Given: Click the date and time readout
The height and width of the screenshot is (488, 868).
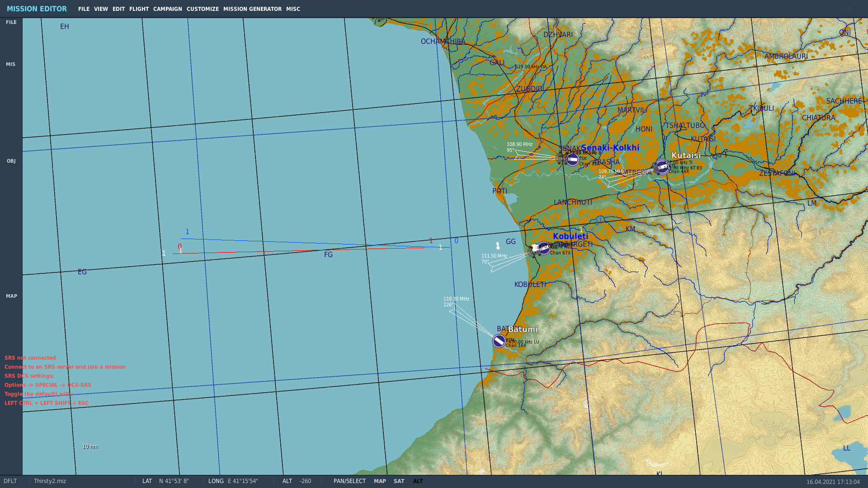Looking at the screenshot, I should click(833, 482).
